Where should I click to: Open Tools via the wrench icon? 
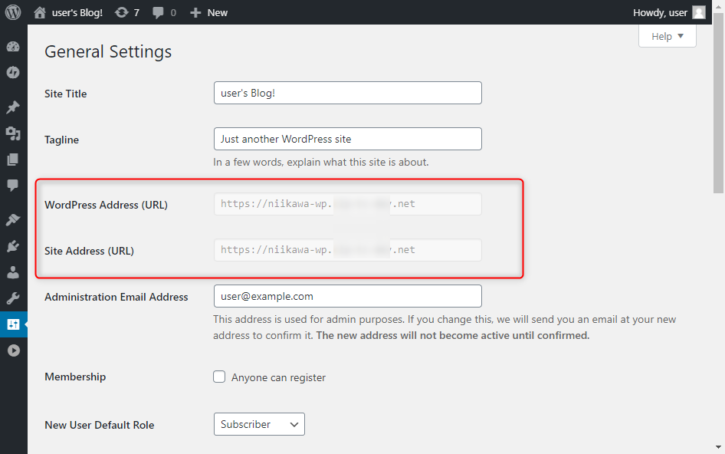[13, 298]
